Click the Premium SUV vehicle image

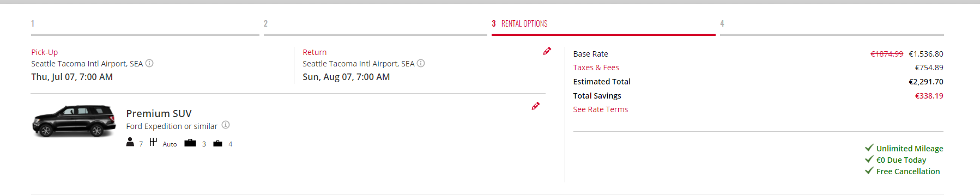(x=74, y=121)
